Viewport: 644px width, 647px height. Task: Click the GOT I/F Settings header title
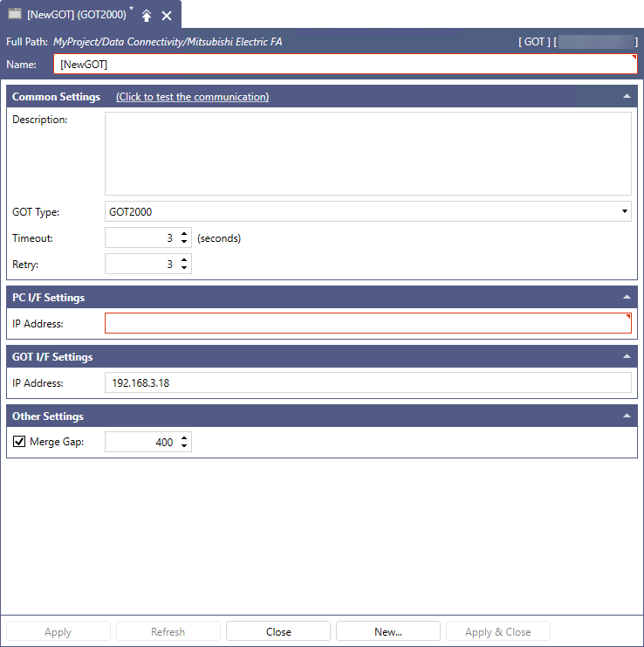click(52, 357)
